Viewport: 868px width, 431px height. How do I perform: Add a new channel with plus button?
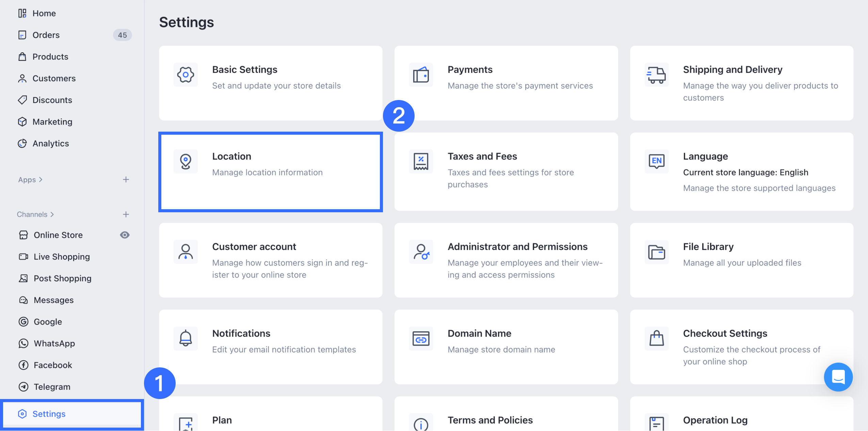126,214
